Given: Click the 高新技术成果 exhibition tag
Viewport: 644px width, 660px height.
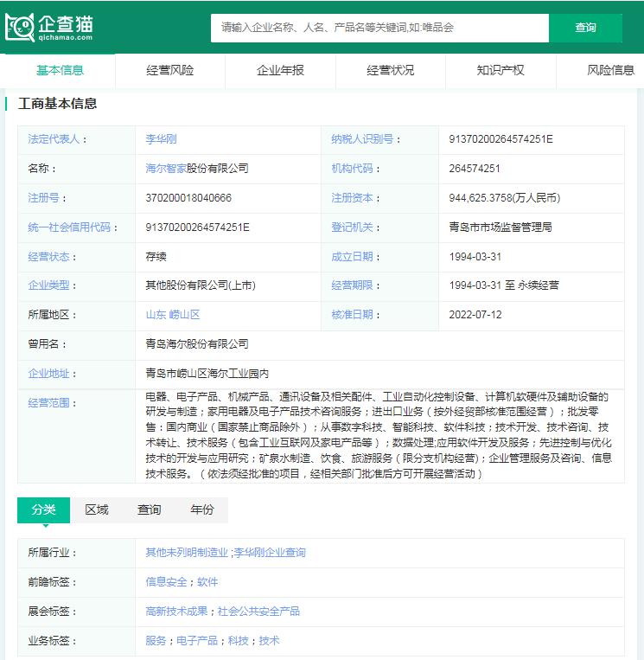Looking at the screenshot, I should [x=176, y=612].
